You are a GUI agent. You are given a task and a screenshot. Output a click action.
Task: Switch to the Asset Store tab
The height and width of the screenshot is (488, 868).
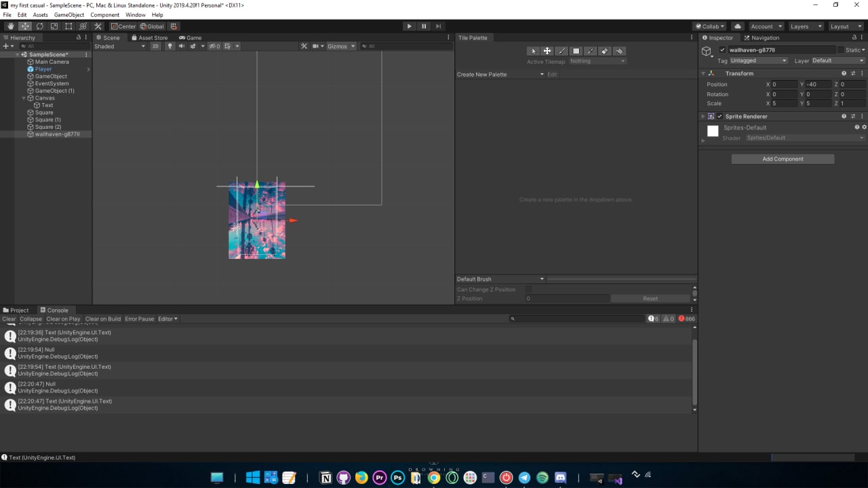click(150, 38)
